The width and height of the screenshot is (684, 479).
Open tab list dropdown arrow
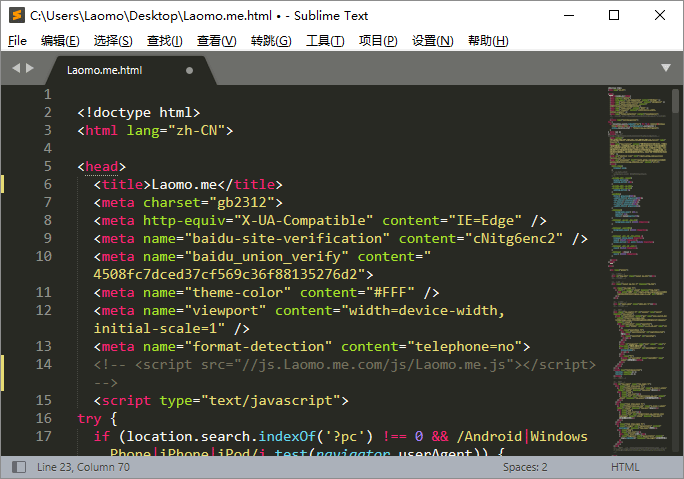[666, 68]
